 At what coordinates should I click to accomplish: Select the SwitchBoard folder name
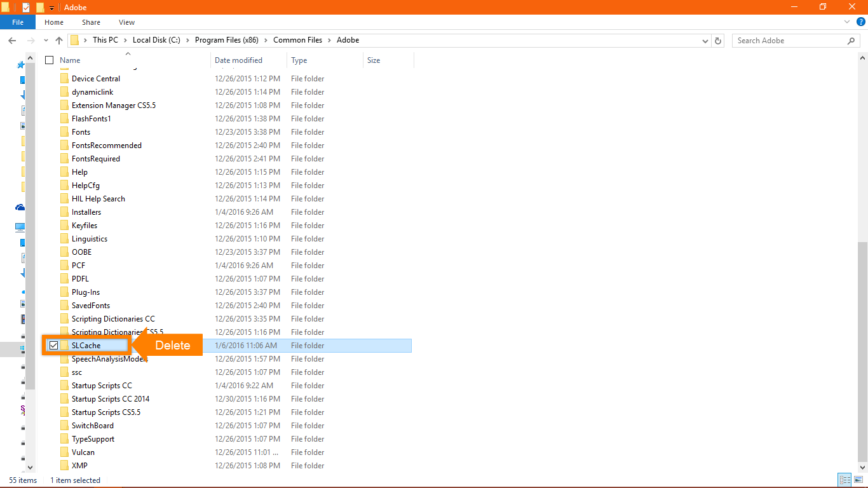[x=93, y=426]
